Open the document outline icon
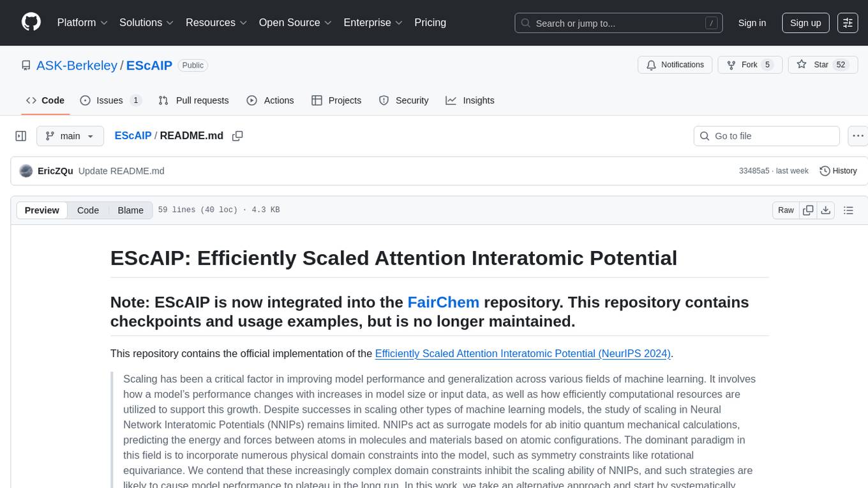 [848, 210]
